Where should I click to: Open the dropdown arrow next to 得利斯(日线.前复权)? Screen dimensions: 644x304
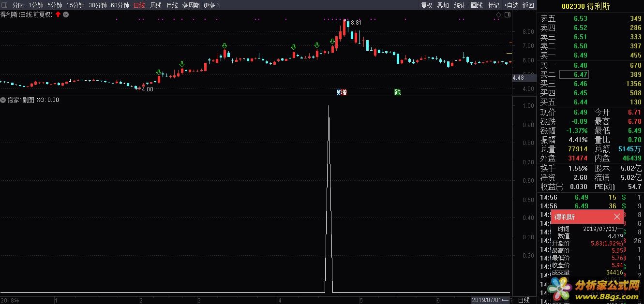point(66,14)
